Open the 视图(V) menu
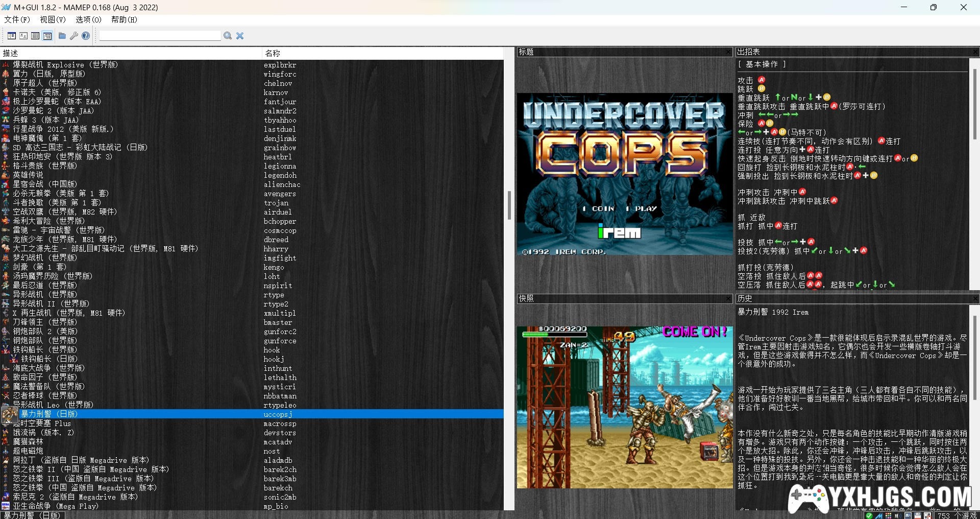Image resolution: width=980 pixels, height=519 pixels. [53, 19]
